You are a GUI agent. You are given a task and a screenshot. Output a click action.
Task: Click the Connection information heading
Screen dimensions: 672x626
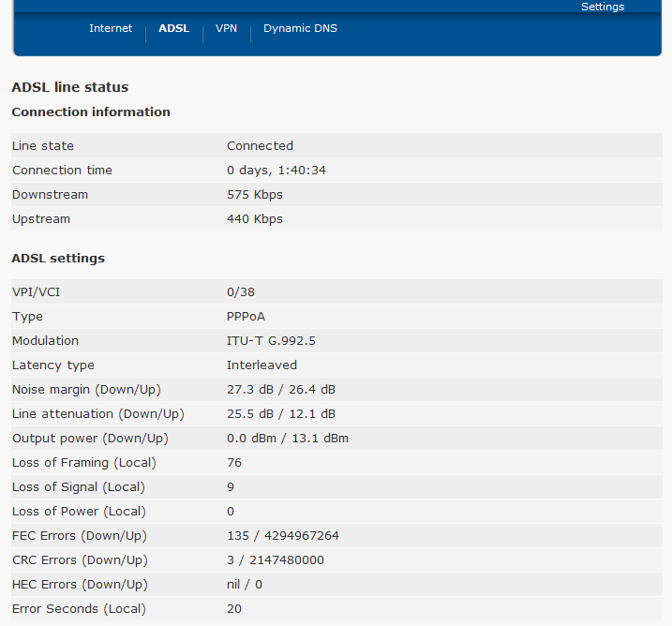coord(91,112)
